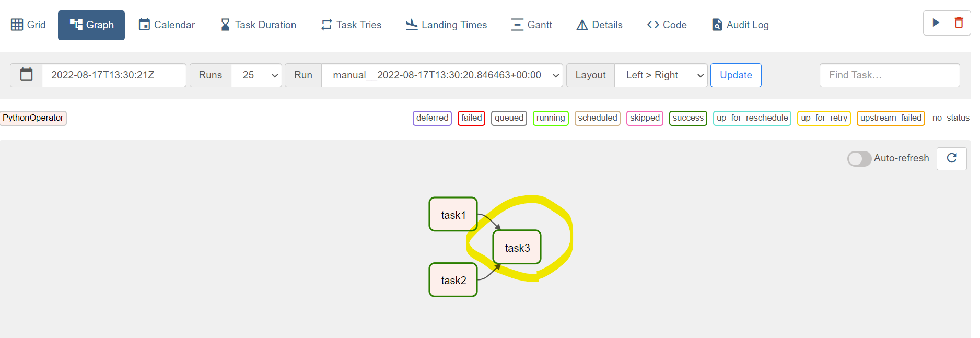Select the task1 node in the graph
The height and width of the screenshot is (338, 980).
(453, 214)
